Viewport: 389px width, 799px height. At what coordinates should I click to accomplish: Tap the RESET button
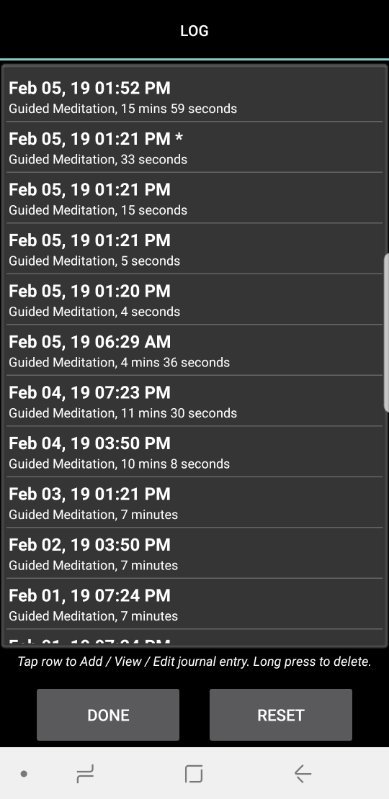(x=281, y=715)
